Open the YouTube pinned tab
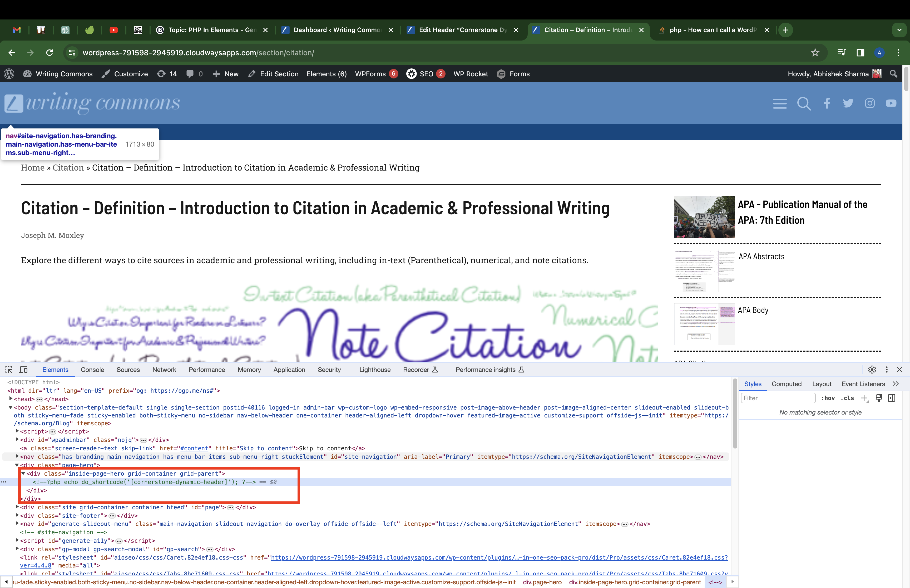The height and width of the screenshot is (588, 910). [113, 30]
